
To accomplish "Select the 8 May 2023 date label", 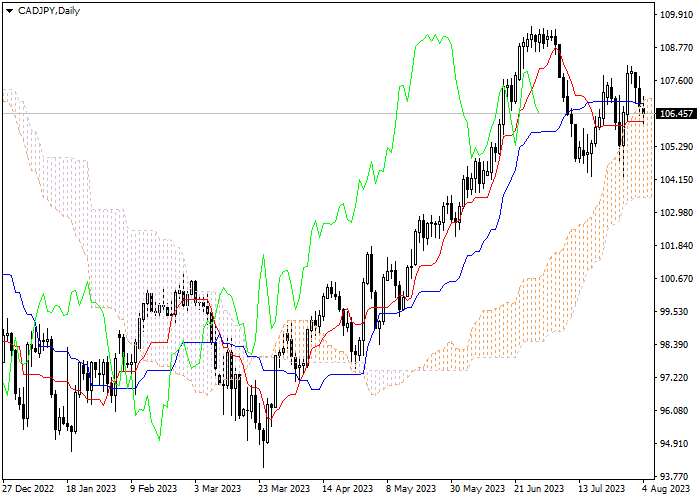I will pyautogui.click(x=411, y=489).
